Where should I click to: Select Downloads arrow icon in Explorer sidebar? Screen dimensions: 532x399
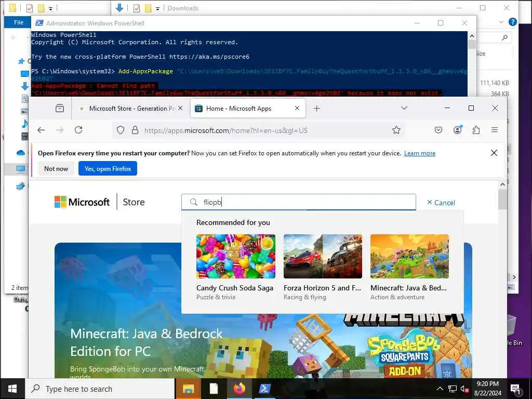click(x=24, y=86)
